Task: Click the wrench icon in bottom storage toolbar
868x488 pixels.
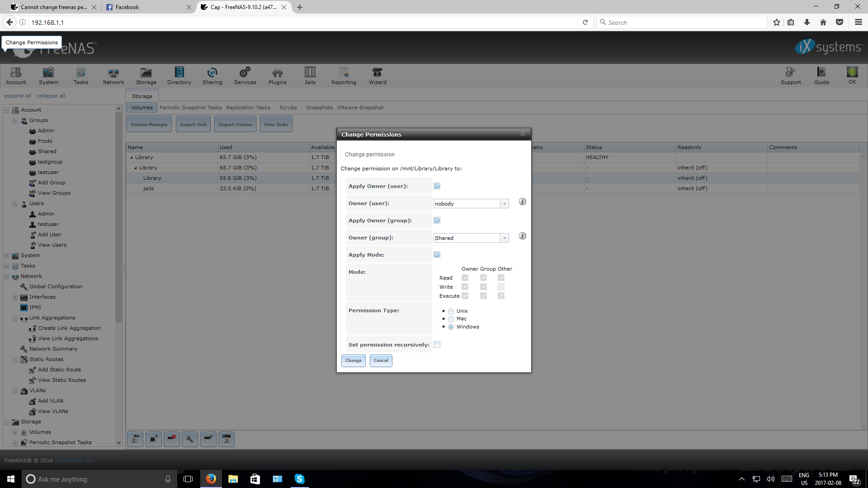Action: coord(190,439)
